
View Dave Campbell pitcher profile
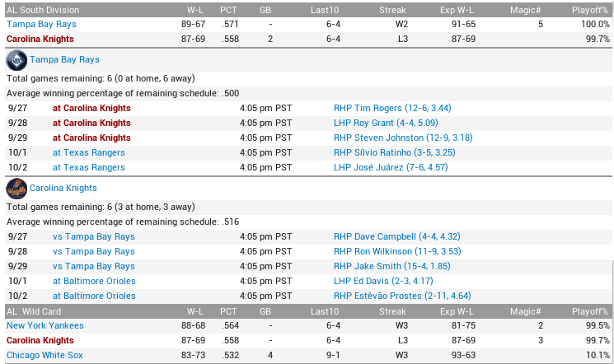pos(396,237)
